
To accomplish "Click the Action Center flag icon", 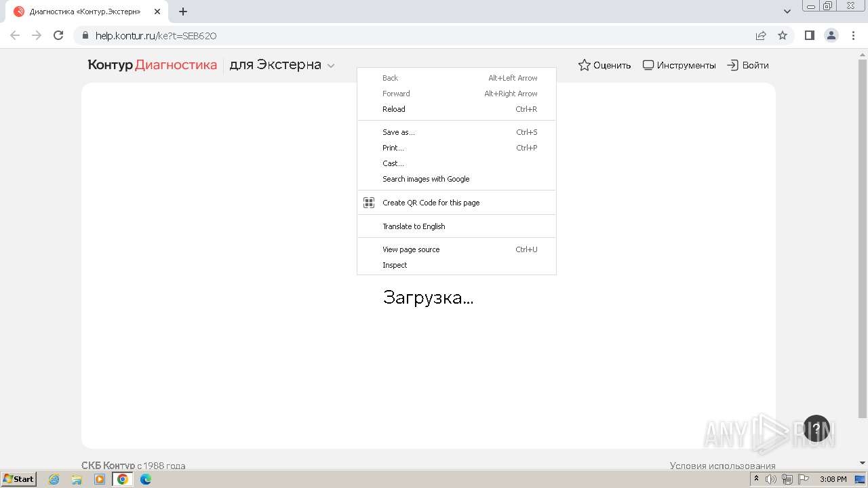I will pos(803,479).
